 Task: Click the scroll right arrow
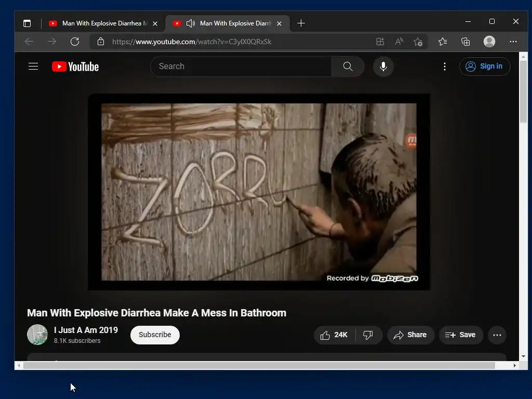515,365
